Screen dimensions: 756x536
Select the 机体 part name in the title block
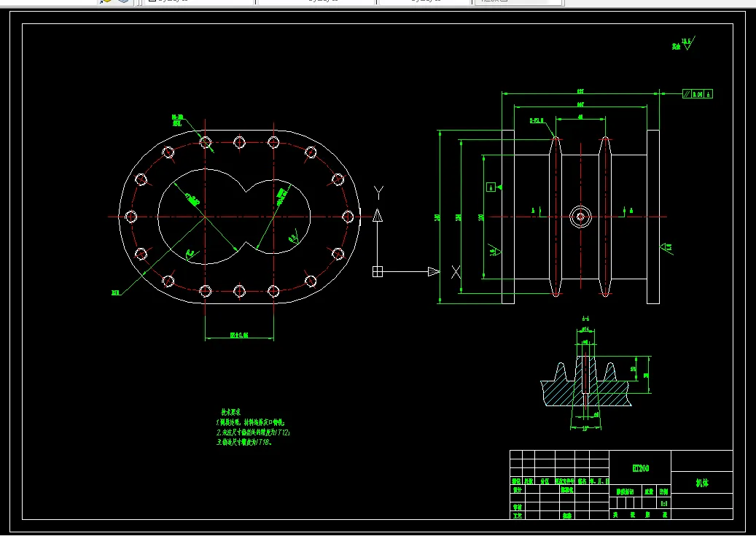click(x=702, y=483)
